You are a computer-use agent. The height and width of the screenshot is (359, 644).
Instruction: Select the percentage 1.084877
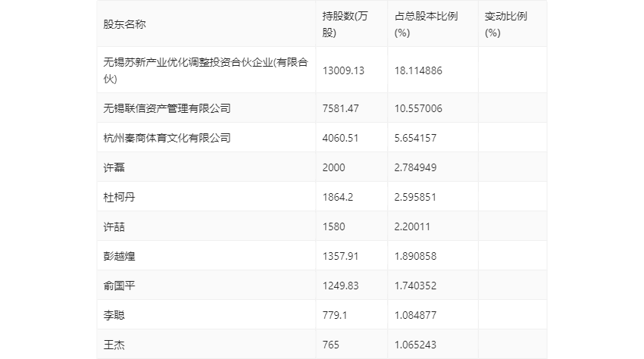pos(415,316)
